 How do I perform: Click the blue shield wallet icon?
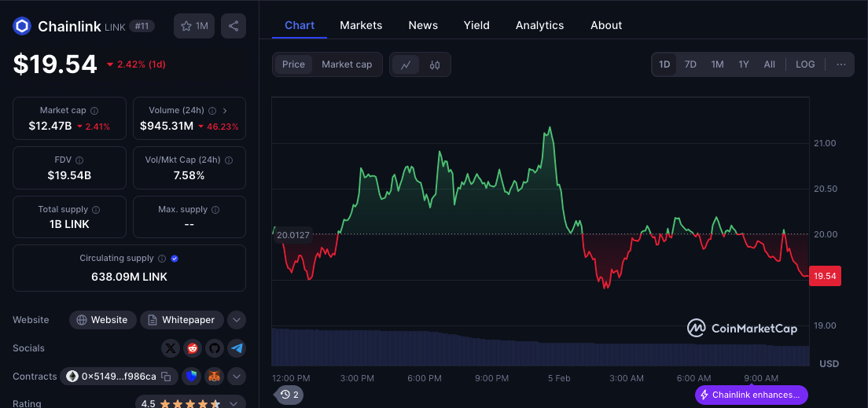(x=192, y=377)
